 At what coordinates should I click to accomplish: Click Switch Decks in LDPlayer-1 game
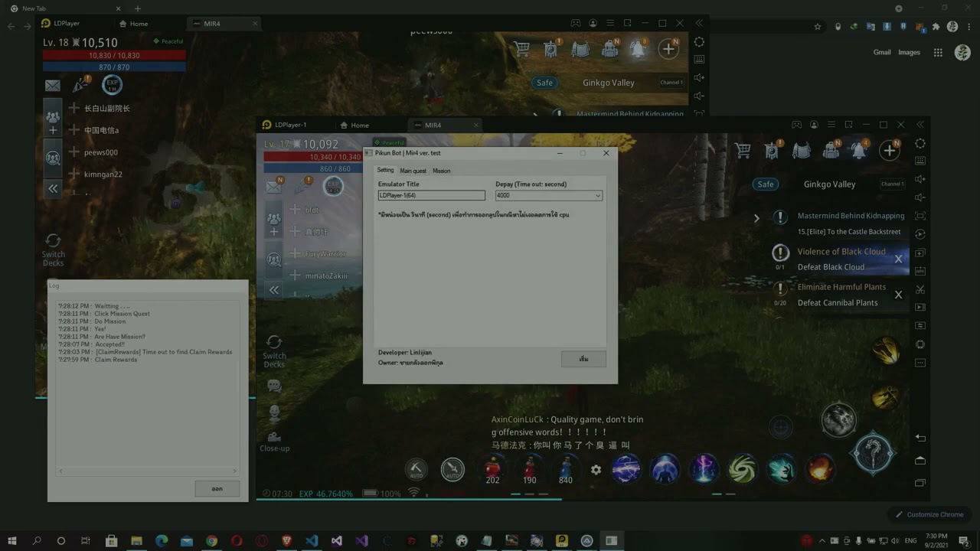[274, 350]
